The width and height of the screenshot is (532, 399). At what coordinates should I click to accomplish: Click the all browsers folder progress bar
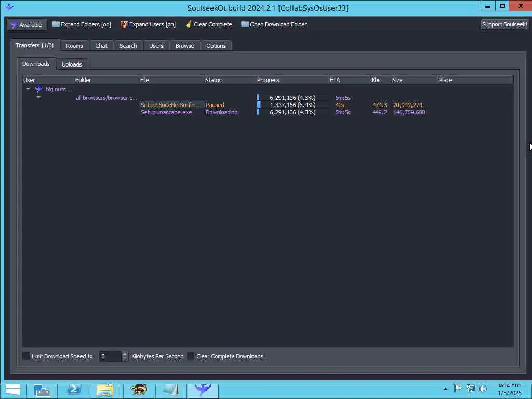pos(292,98)
